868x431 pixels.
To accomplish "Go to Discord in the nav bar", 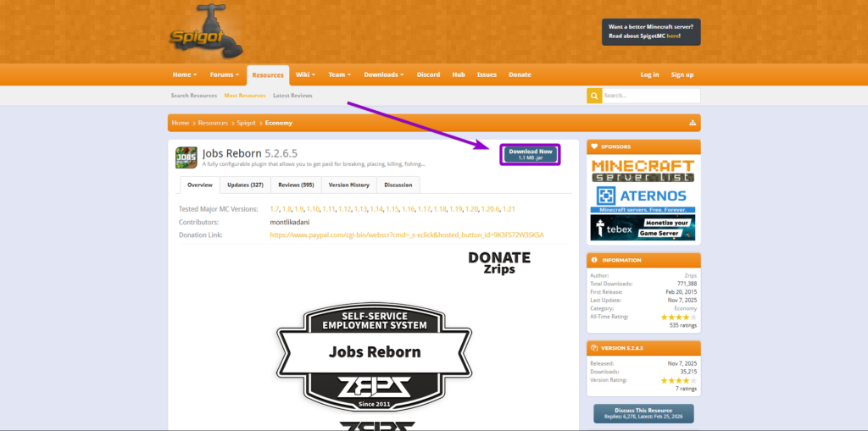I will pos(428,75).
